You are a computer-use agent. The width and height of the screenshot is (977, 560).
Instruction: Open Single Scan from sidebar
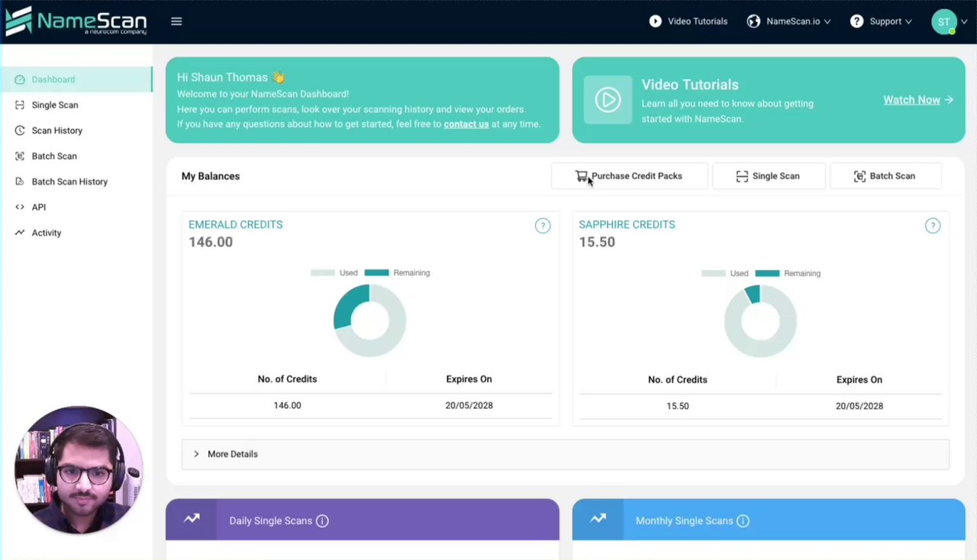click(55, 105)
